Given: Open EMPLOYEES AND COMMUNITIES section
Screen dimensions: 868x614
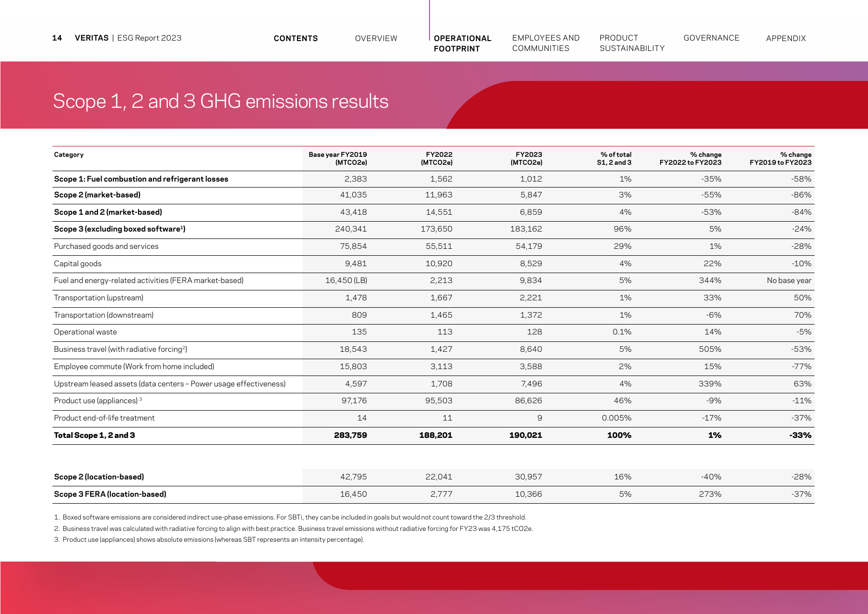Looking at the screenshot, I should (545, 43).
